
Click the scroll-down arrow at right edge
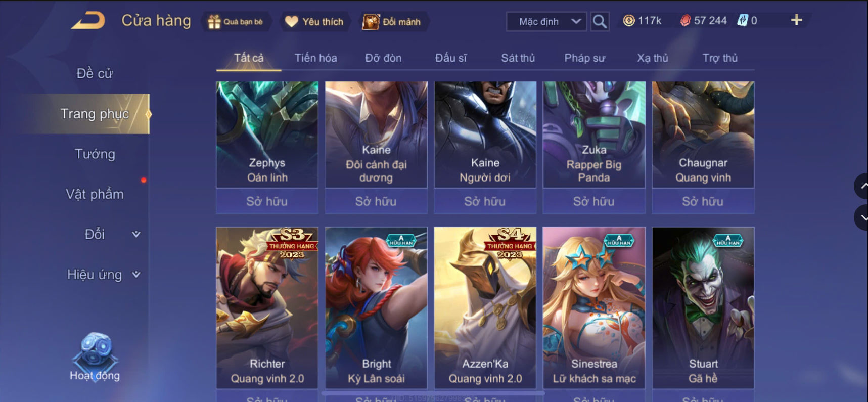(861, 218)
